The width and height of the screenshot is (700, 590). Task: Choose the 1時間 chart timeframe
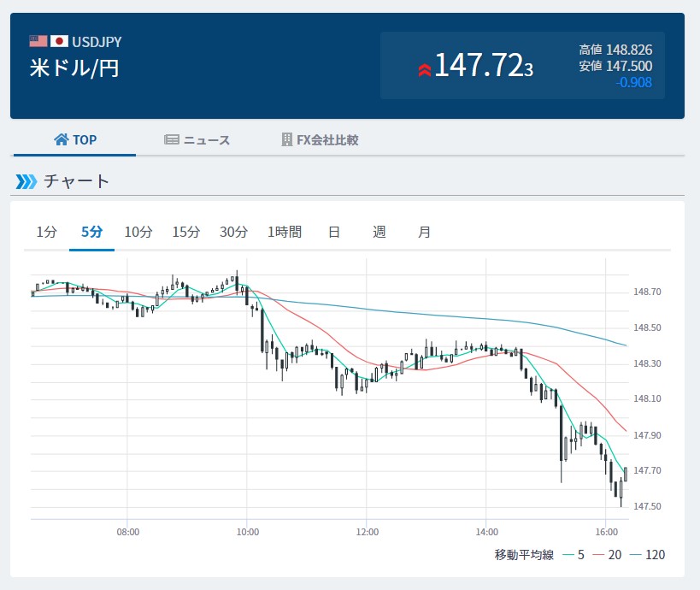[284, 232]
